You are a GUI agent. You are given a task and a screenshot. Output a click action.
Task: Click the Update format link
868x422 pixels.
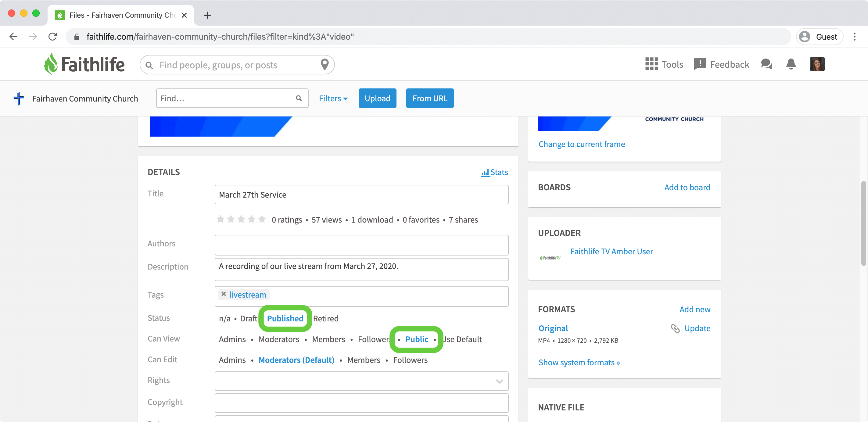click(697, 328)
